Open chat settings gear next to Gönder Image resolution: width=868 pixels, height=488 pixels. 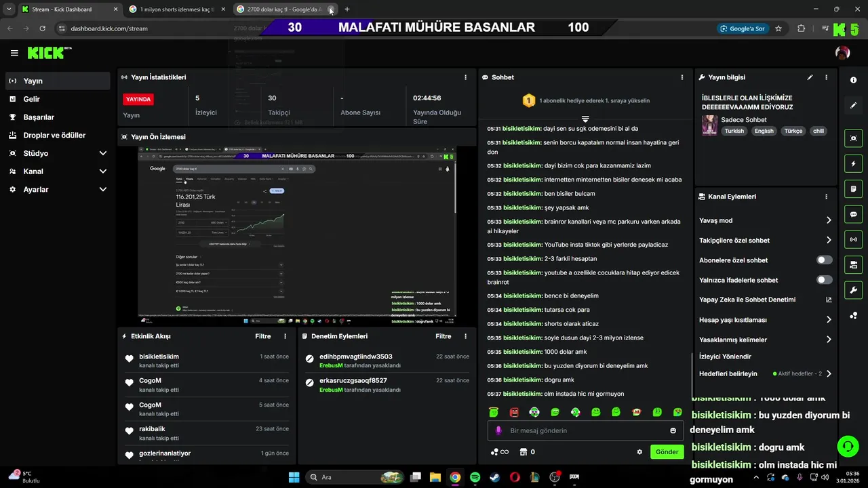[639, 452]
